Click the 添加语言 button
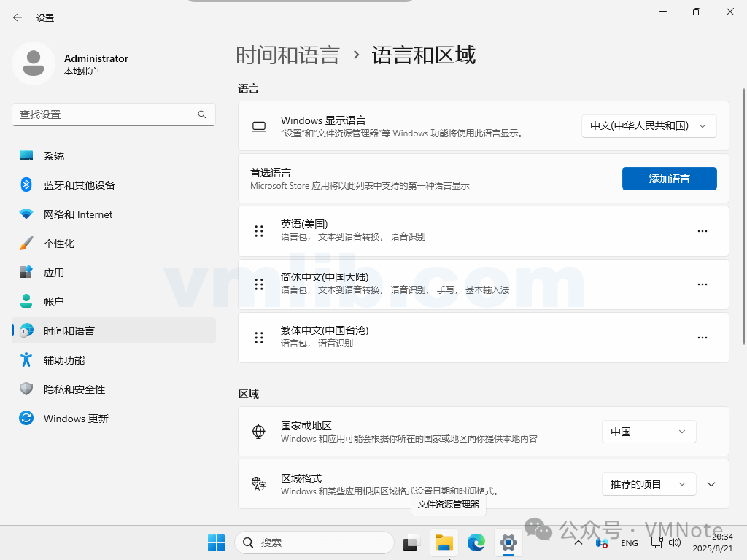 pos(669,179)
